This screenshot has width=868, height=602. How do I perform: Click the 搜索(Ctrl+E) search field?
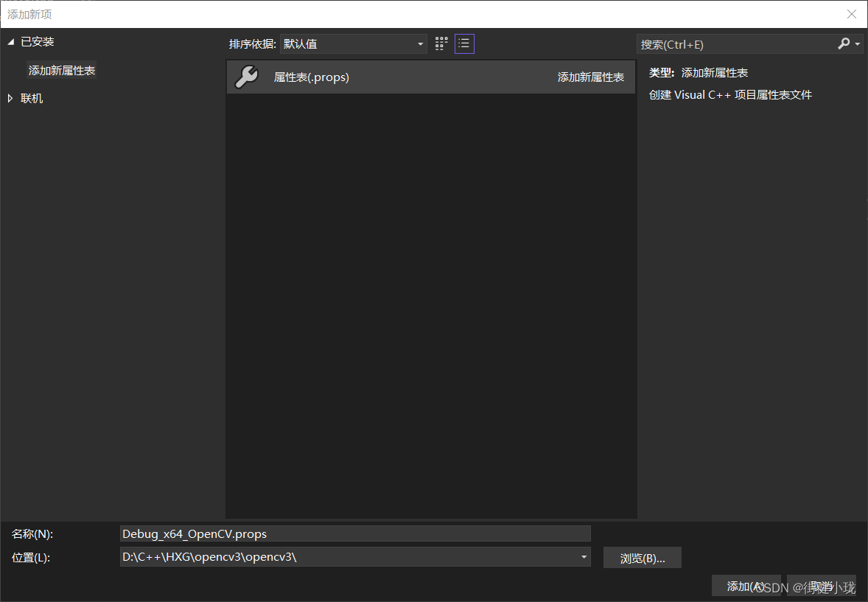coord(736,44)
